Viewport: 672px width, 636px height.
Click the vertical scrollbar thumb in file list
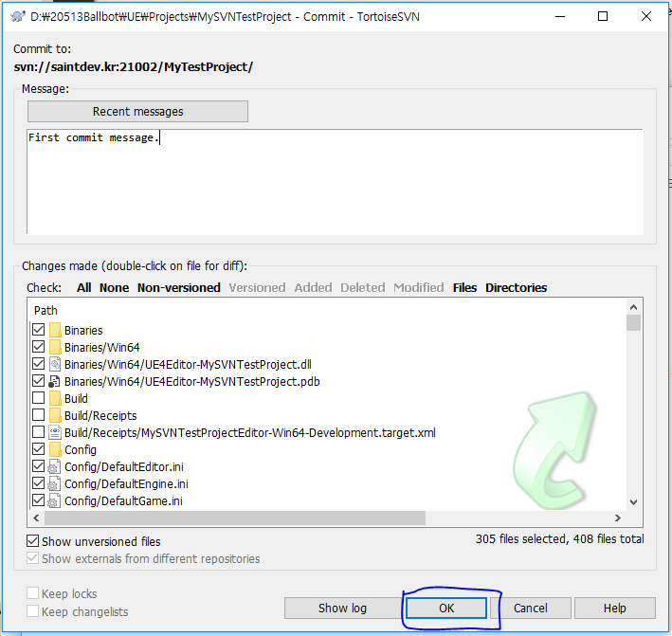633,323
